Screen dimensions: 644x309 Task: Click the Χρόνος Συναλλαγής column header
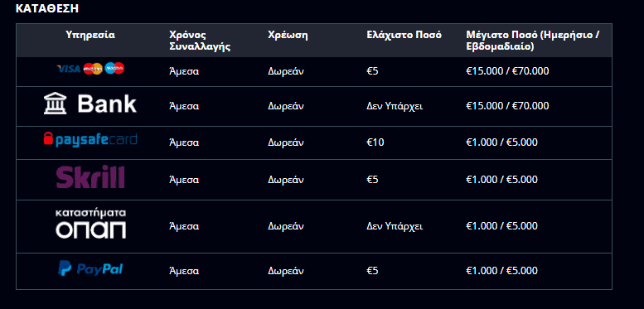click(x=200, y=41)
